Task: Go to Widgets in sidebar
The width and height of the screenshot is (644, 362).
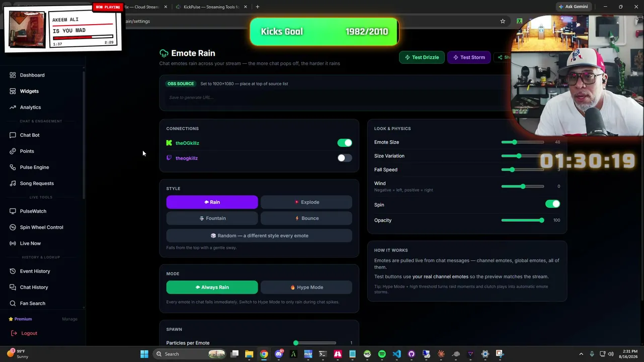Action: click(x=29, y=91)
